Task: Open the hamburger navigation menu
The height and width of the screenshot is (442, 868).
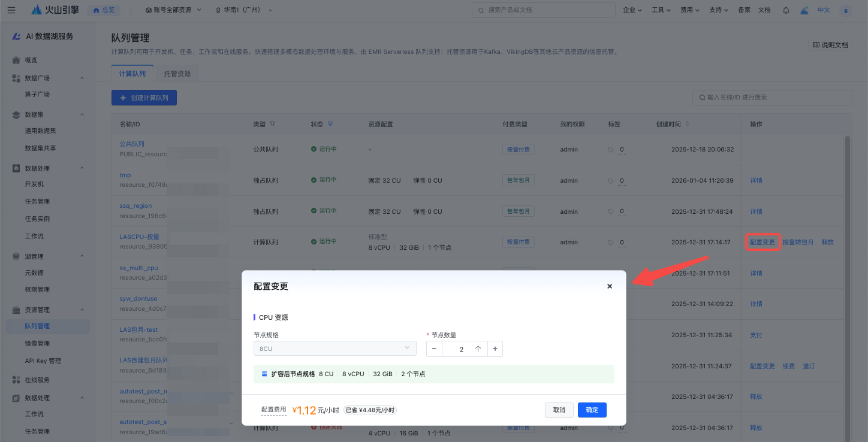Action: (x=11, y=10)
